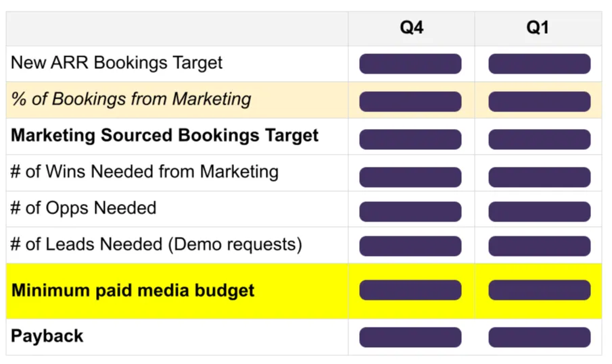The width and height of the screenshot is (612, 364).
Task: Click Marketing Sourced Bookings Target row label
Action: click(x=164, y=136)
